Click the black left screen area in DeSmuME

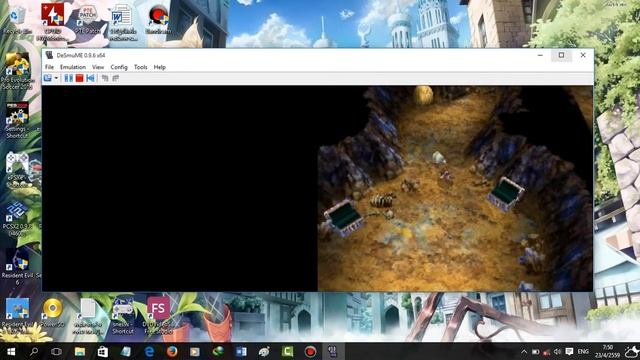(x=180, y=188)
